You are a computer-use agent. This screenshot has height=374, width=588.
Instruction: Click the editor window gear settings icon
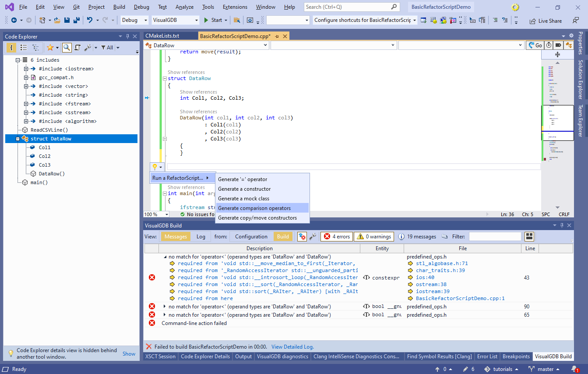coord(571,36)
